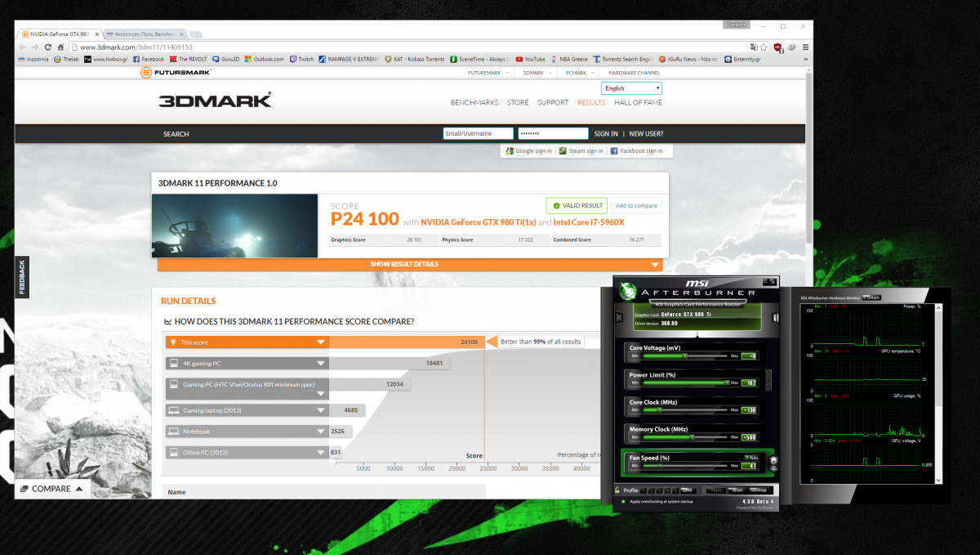Open BENCHMARKS in the site navigation
This screenshot has width=980, height=555.
tap(474, 103)
